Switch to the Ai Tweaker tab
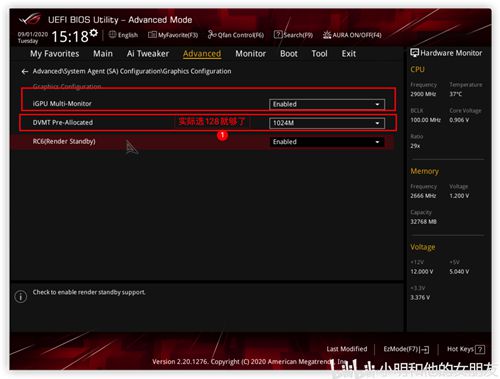 148,54
